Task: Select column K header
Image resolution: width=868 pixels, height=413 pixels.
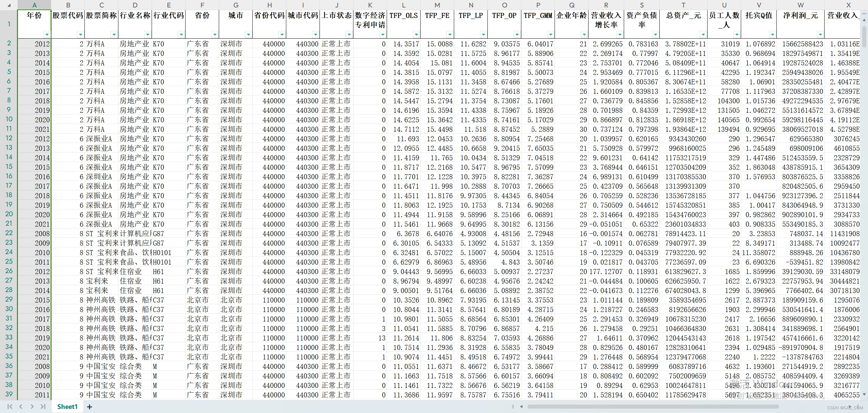Action: 370,5
